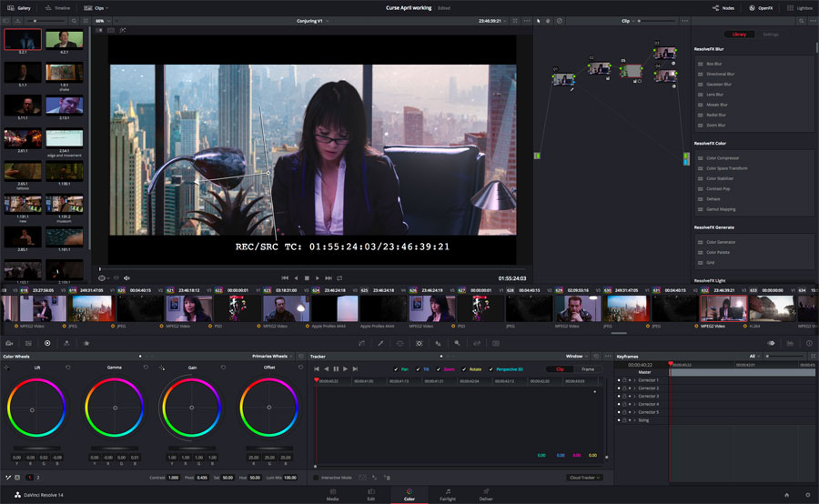The width and height of the screenshot is (819, 504).
Task: Adjust the node editor zoom slider
Action: click(x=656, y=21)
